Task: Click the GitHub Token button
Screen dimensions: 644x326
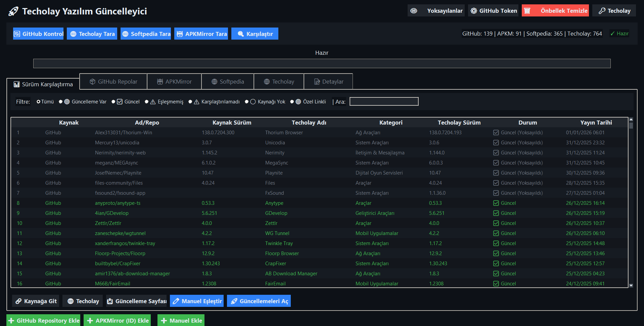Action: 493,11
